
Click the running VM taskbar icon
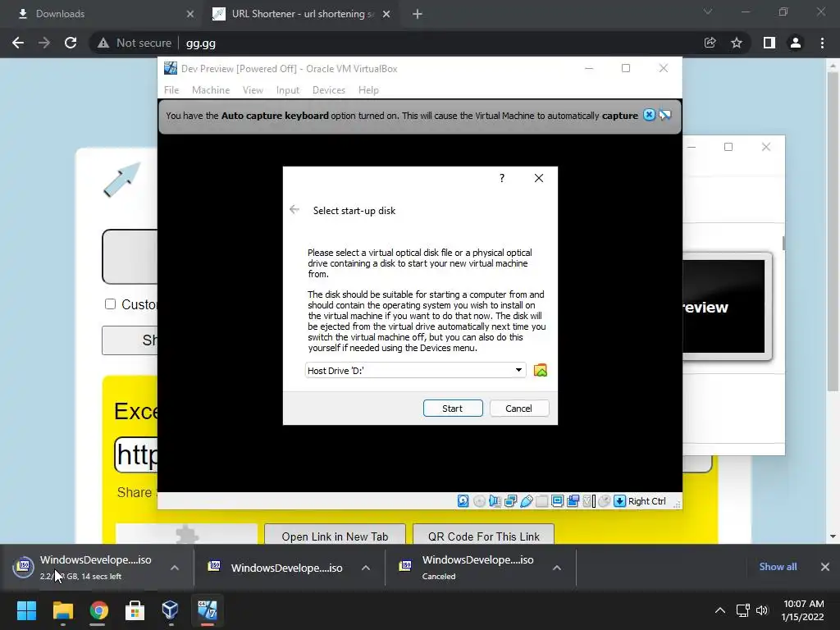coord(208,610)
